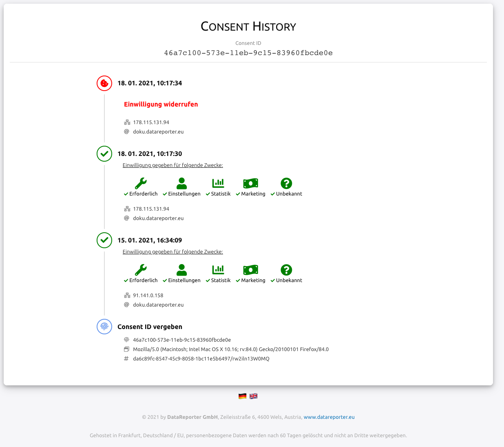
Task: Click the network icon beside 178.115.131.94
Action: (x=127, y=122)
